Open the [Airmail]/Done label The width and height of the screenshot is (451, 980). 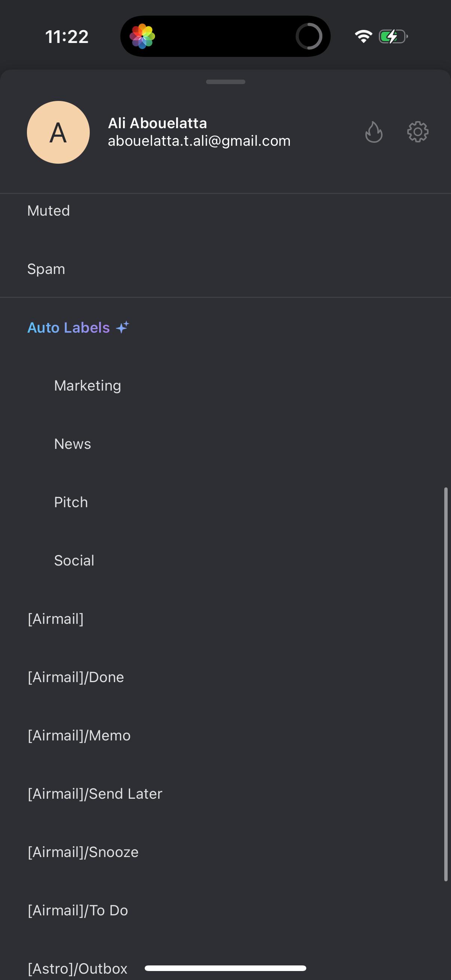point(76,677)
